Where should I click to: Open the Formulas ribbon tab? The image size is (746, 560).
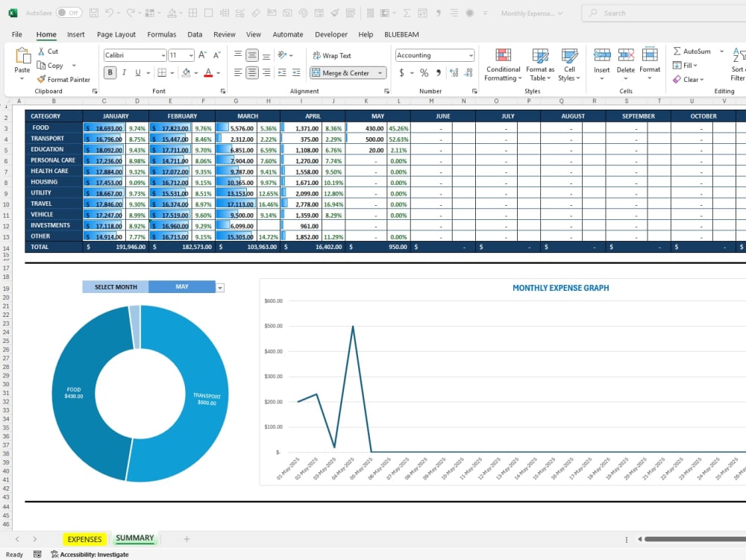click(162, 34)
